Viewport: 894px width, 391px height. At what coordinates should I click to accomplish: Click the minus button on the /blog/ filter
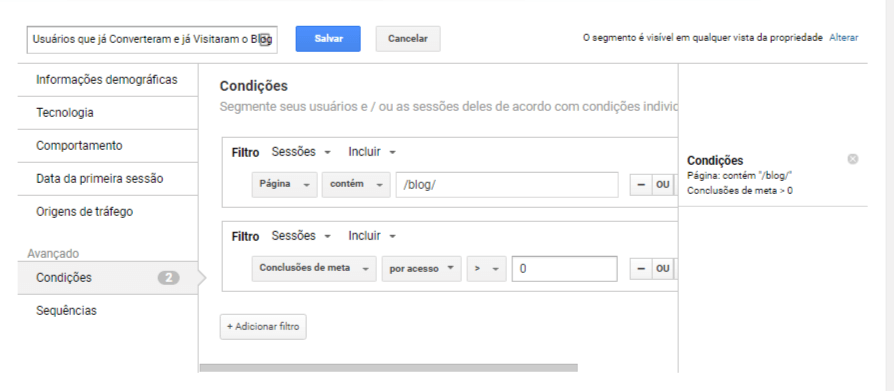pyautogui.click(x=641, y=185)
